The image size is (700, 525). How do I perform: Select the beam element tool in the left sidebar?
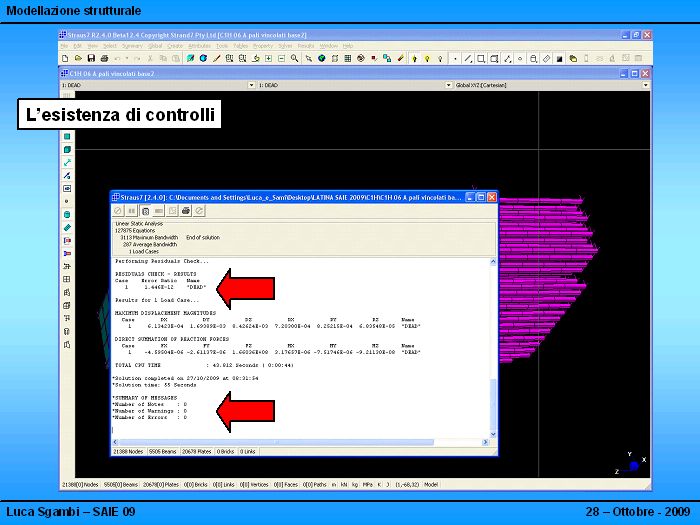[x=67, y=162]
